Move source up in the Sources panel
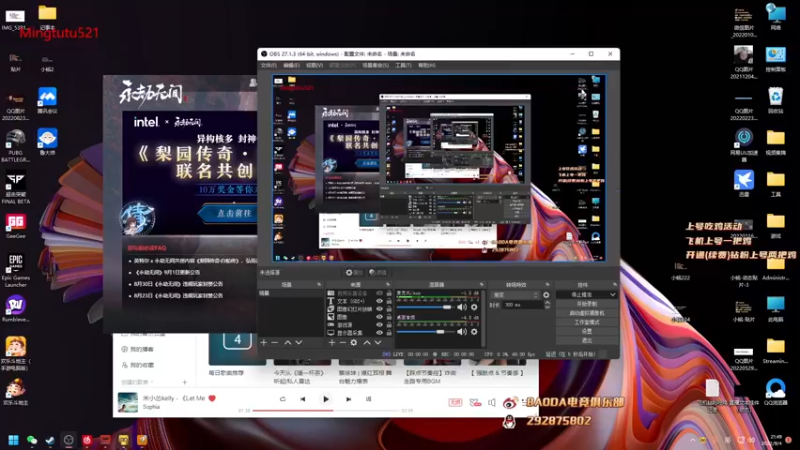 click(366, 342)
